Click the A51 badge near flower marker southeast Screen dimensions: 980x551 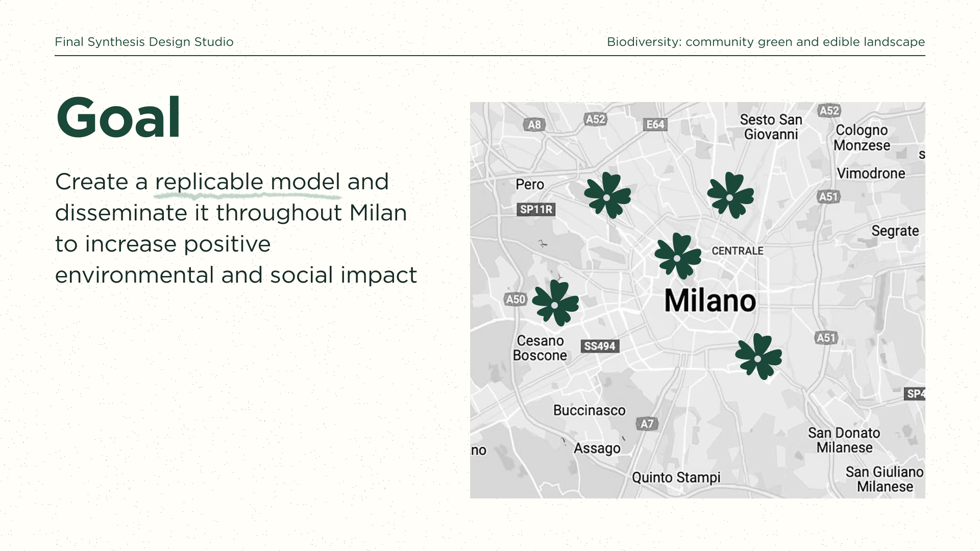pos(826,338)
